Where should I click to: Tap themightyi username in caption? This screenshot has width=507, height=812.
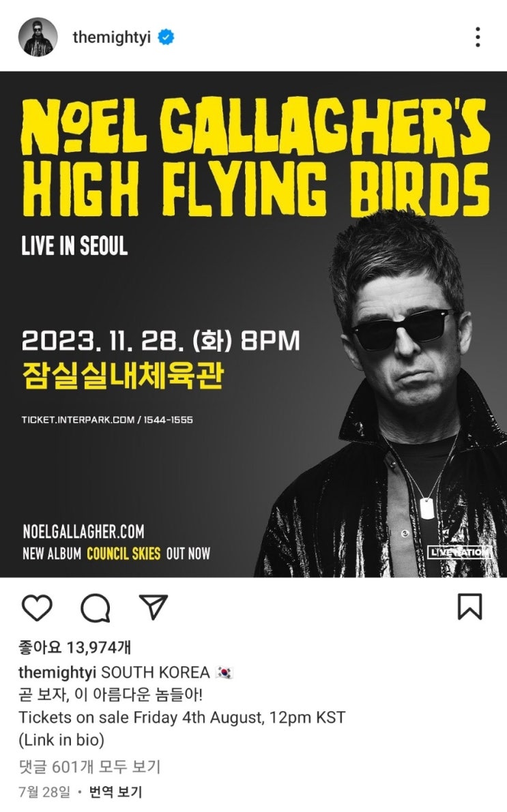coord(57,672)
